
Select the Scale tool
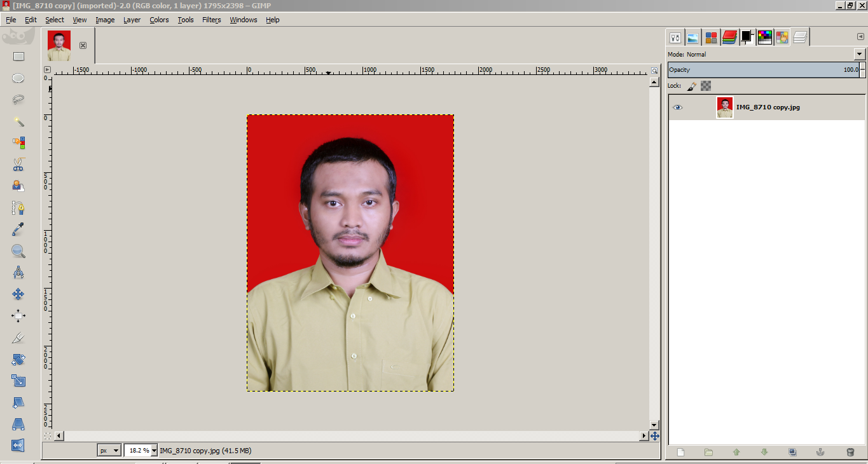[18, 381]
